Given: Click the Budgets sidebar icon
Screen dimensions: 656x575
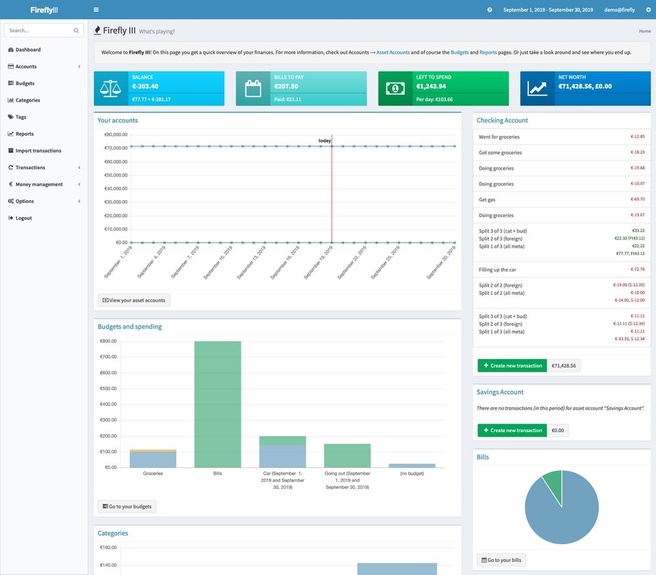Looking at the screenshot, I should pyautogui.click(x=10, y=83).
